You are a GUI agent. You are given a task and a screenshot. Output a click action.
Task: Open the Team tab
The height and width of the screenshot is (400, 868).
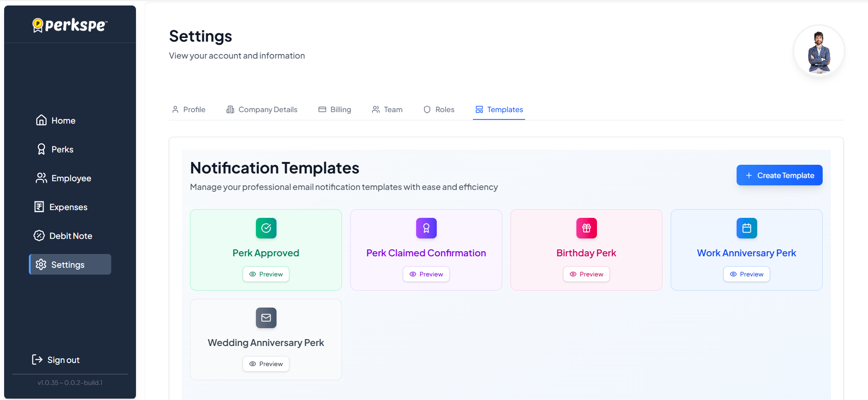[387, 109]
